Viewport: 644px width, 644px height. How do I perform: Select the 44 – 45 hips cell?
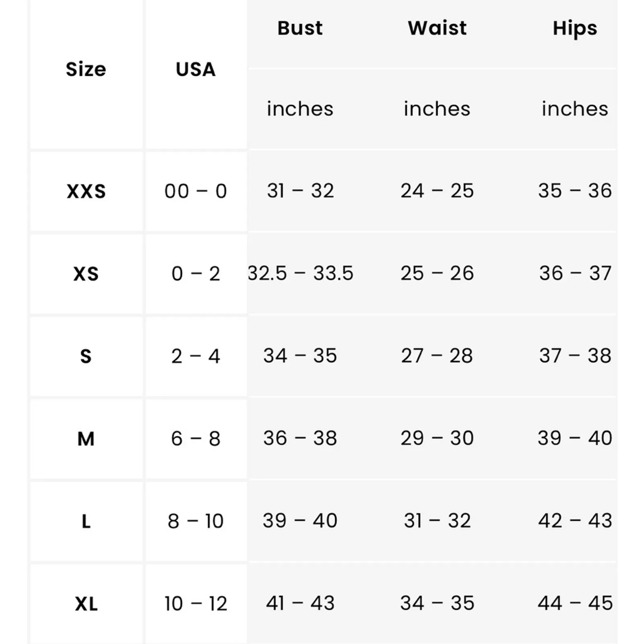(x=575, y=603)
